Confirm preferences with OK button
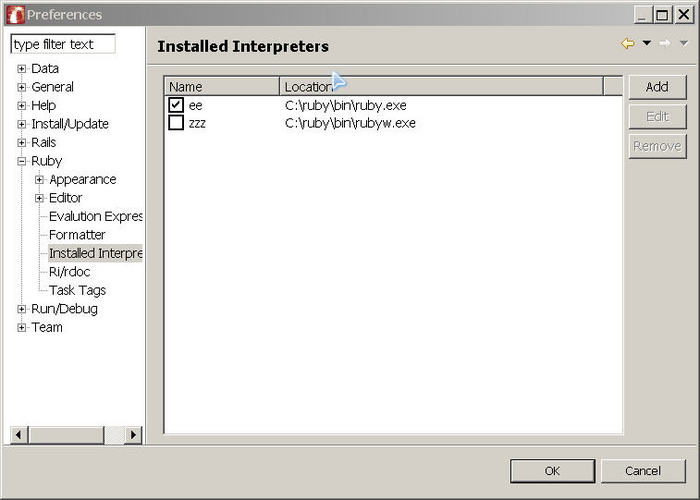This screenshot has height=500, width=700. pos(552,471)
